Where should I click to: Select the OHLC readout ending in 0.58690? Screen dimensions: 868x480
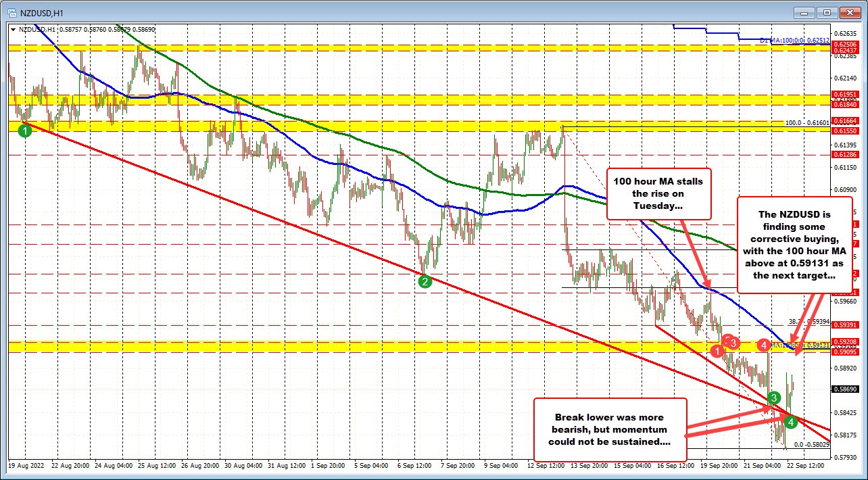(x=87, y=29)
